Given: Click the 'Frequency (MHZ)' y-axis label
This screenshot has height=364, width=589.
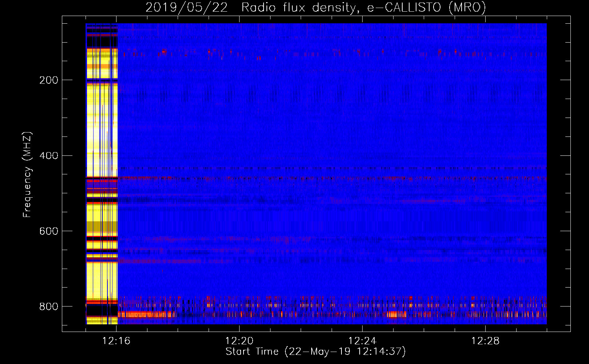Looking at the screenshot, I should coord(27,174).
